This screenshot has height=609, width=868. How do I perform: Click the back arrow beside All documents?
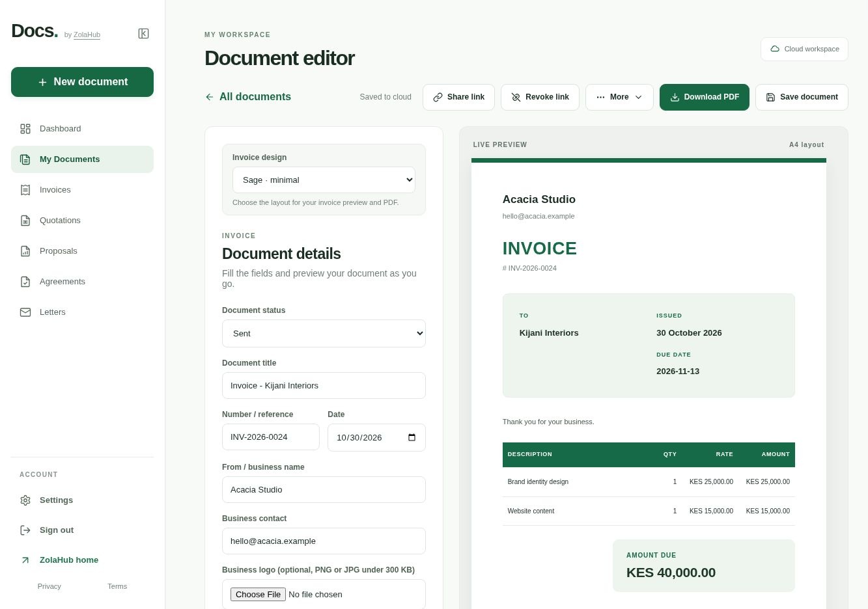(209, 97)
